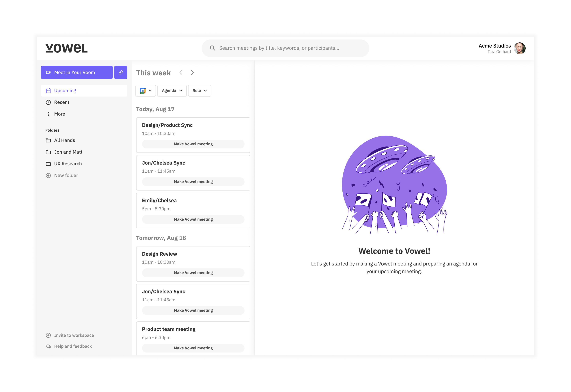Click the New folder plus icon

pyautogui.click(x=48, y=175)
